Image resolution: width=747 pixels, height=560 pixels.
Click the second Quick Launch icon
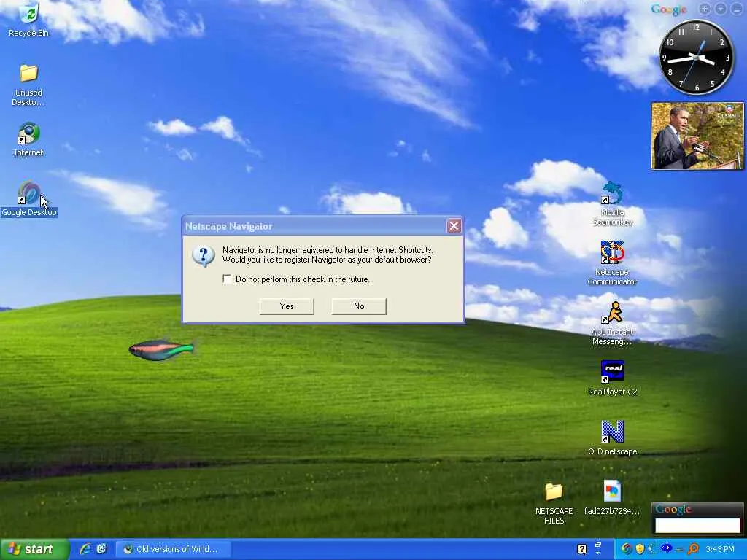click(102, 549)
